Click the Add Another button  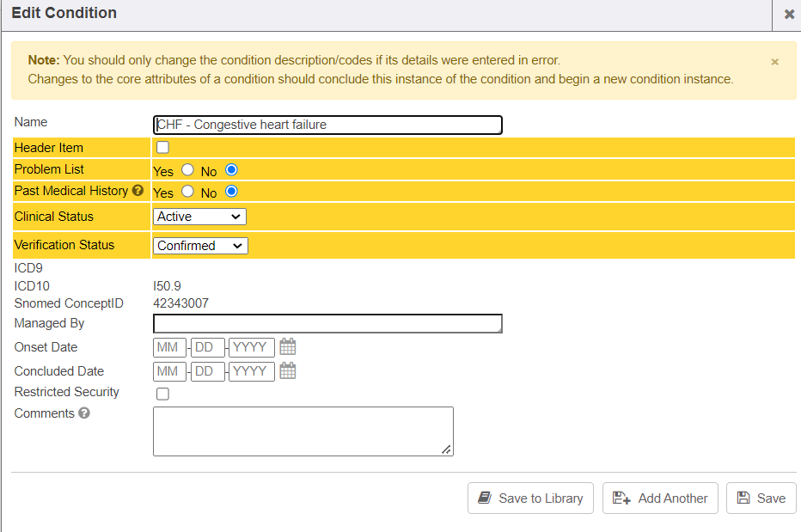[x=660, y=498]
